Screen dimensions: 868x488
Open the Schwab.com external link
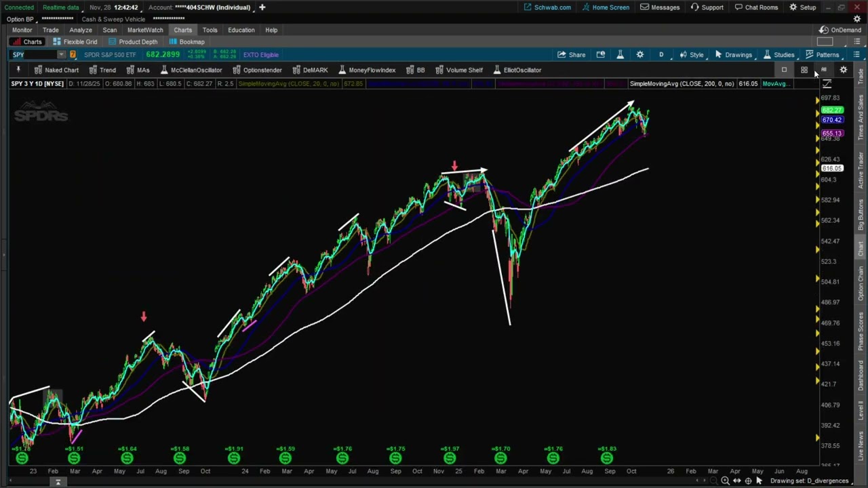(x=547, y=7)
